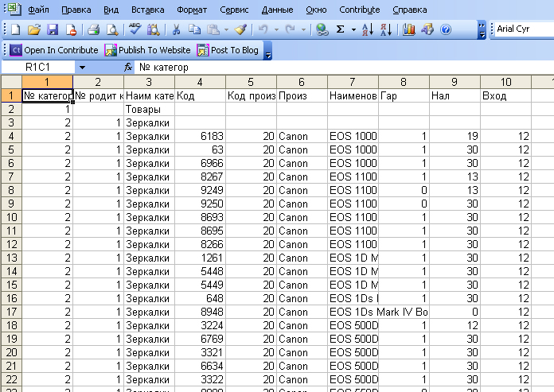Open the Вставка menu
Viewport: 554px width, 392px height.
click(x=148, y=10)
